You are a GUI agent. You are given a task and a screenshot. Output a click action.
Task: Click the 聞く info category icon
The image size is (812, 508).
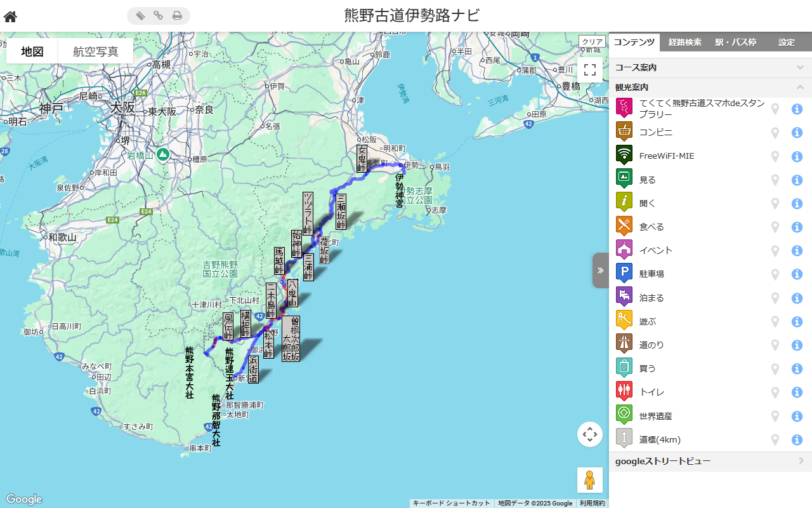(x=624, y=203)
